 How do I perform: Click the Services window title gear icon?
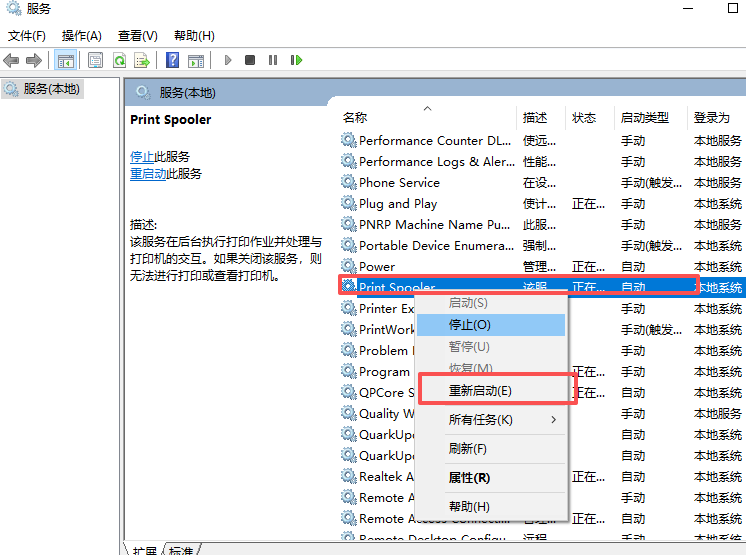click(x=13, y=8)
